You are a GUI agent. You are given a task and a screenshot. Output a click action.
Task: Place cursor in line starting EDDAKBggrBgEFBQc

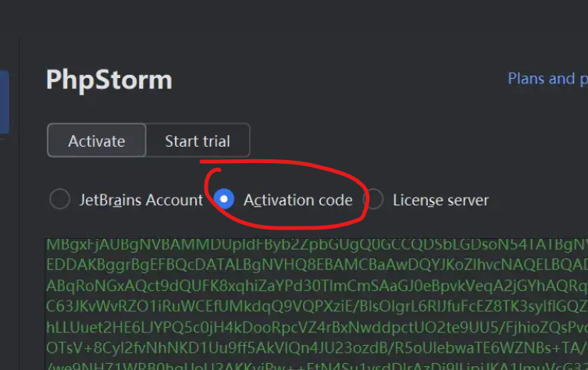tap(316, 265)
